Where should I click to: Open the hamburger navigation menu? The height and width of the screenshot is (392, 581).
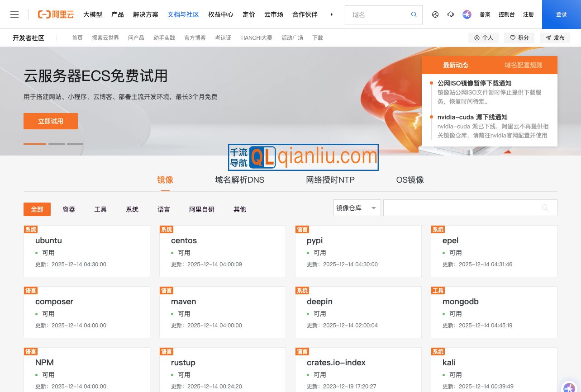[x=14, y=14]
